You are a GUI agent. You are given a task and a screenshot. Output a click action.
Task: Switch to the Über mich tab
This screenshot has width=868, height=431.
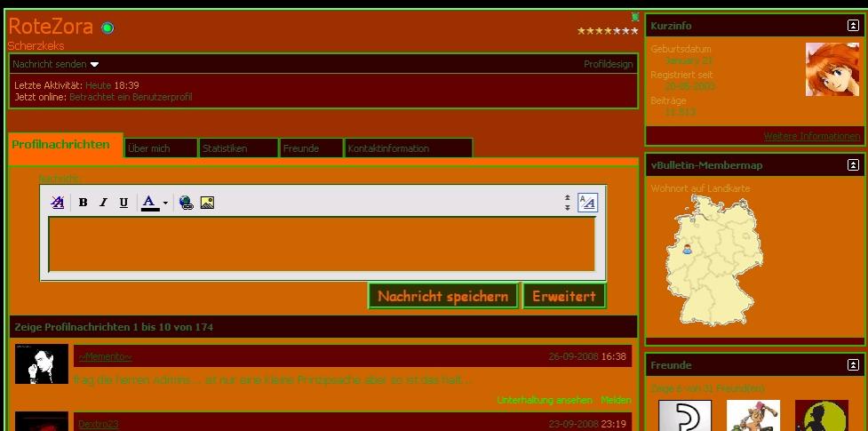(160, 148)
